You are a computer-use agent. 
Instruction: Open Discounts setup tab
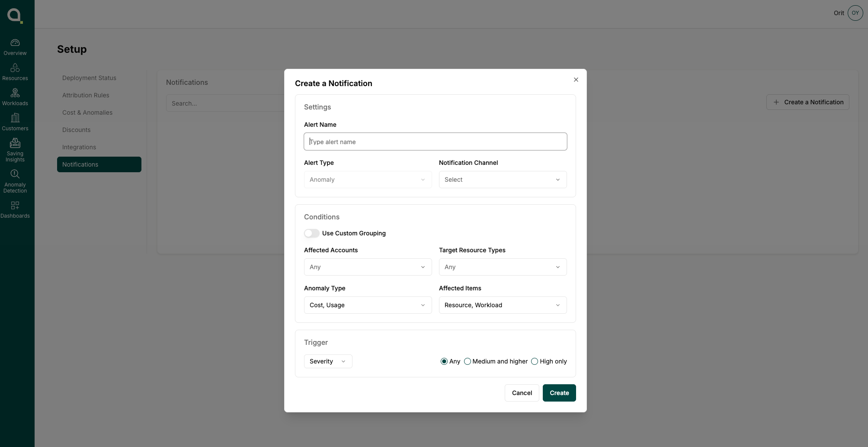pos(99,130)
